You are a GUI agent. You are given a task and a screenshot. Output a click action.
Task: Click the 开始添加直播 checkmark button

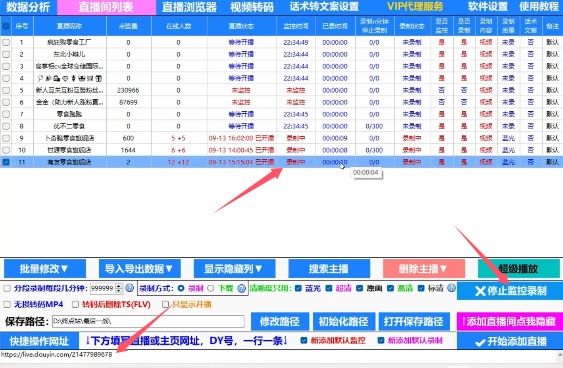click(510, 341)
